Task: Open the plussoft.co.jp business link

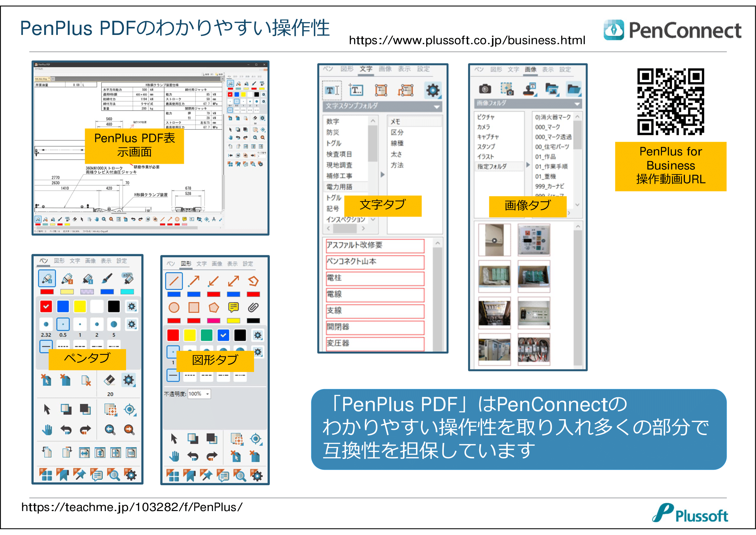Action: tap(467, 40)
